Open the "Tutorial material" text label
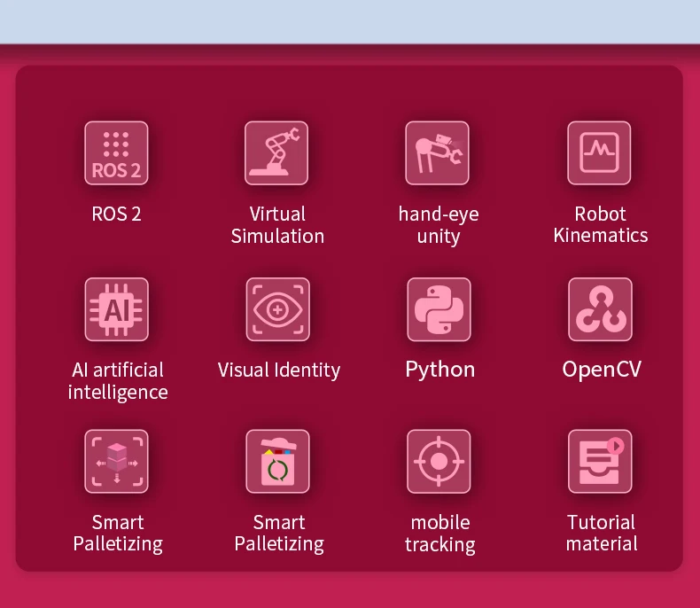This screenshot has width=700, height=608. 601,534
